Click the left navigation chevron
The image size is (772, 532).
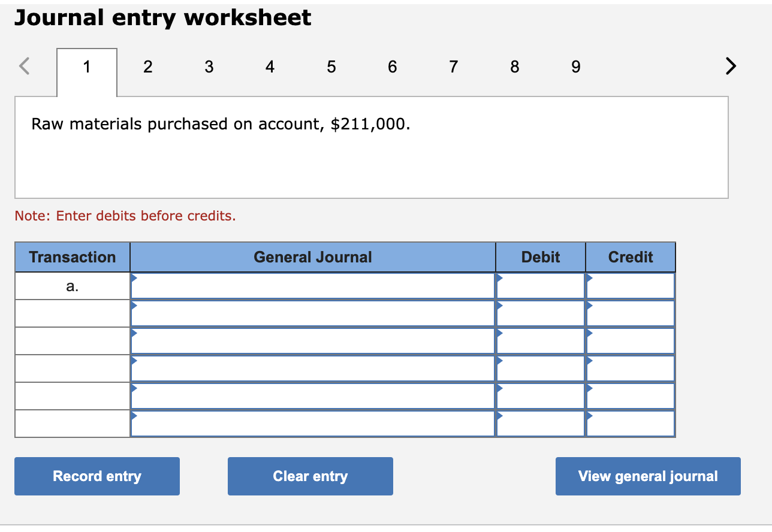point(25,66)
